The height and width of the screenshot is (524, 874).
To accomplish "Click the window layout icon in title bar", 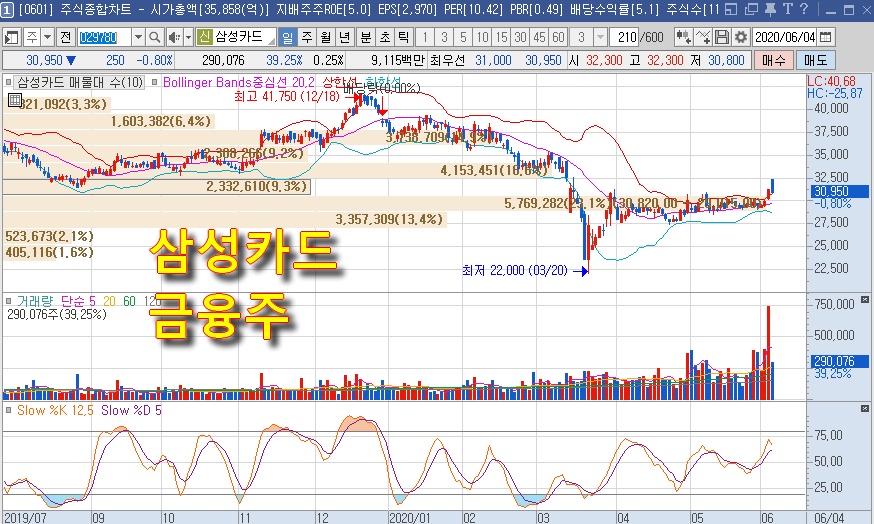I will pyautogui.click(x=731, y=9).
